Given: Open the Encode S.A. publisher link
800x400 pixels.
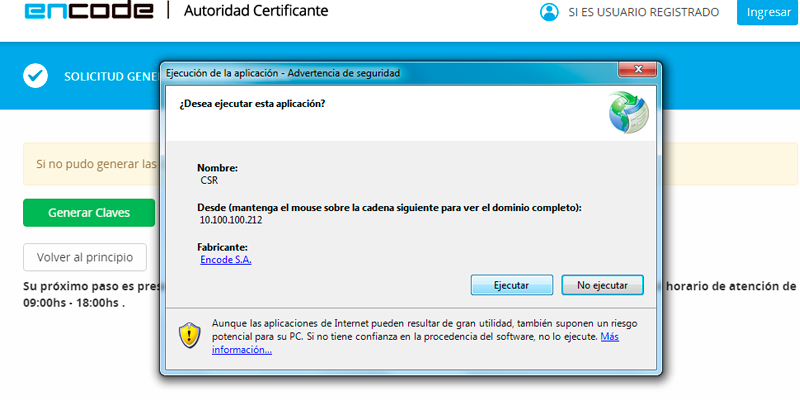Looking at the screenshot, I should tap(226, 260).
